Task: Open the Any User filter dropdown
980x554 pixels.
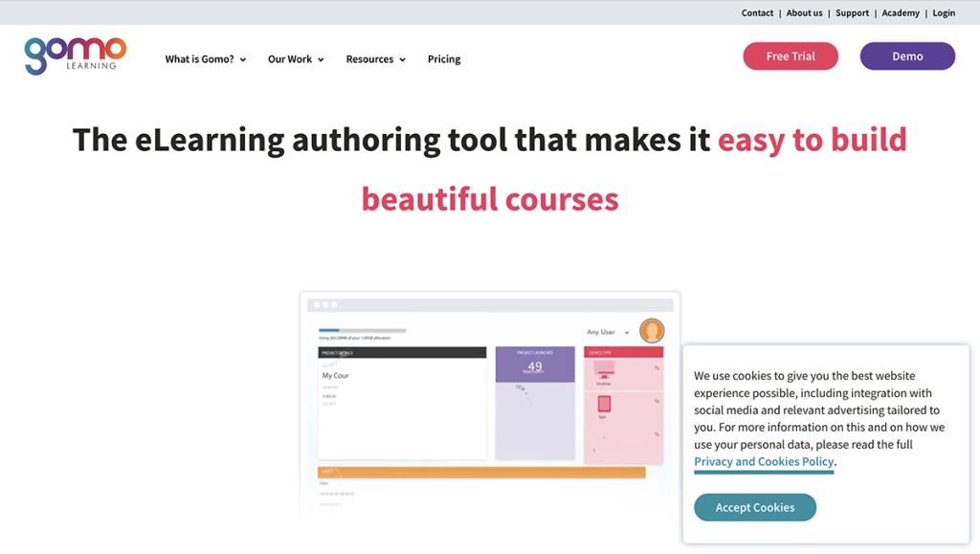Action: [605, 331]
